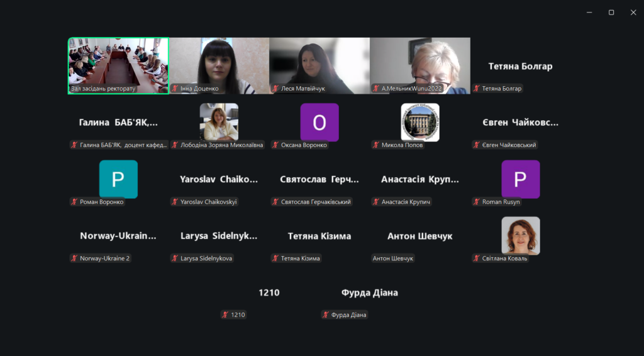Click the muted mic icon for Оксана Воронко
The image size is (644, 356).
point(275,145)
